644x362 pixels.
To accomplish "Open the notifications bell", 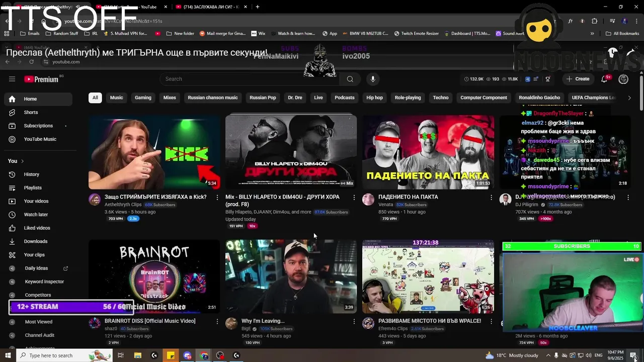I will tap(604, 79).
